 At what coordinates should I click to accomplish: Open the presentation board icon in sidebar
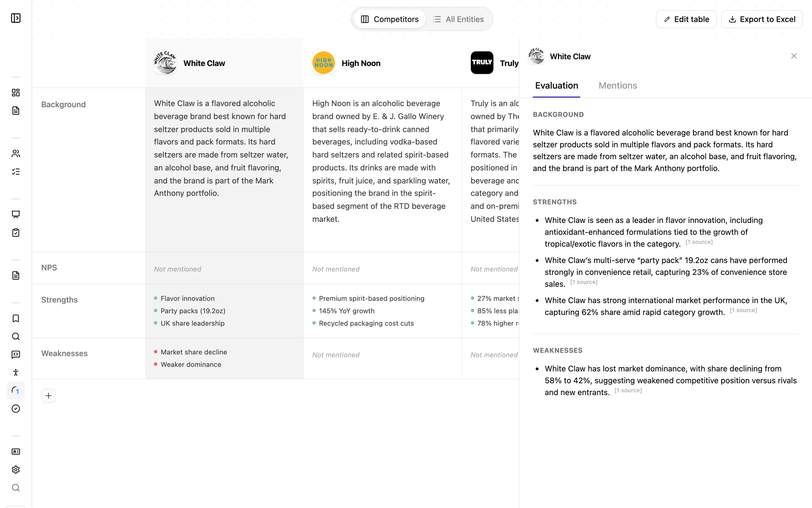tap(16, 214)
